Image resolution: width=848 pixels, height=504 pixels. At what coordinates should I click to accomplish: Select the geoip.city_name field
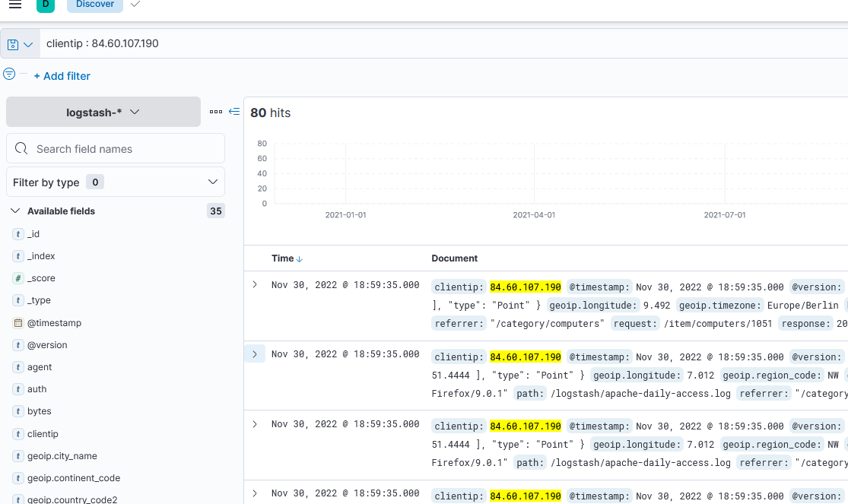click(x=62, y=456)
